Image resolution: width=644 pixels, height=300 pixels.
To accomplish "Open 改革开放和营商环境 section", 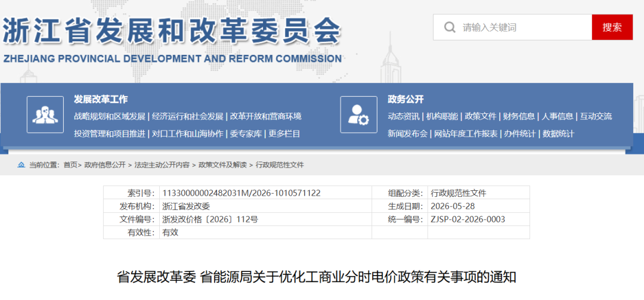I will coord(266,116).
